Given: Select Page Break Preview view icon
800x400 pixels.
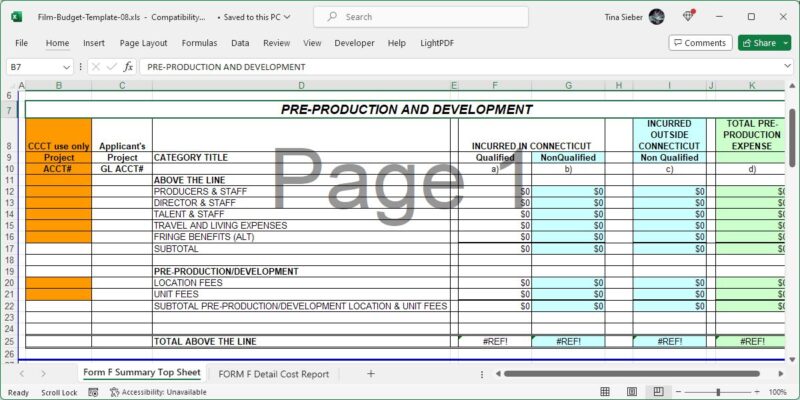Looking at the screenshot, I should click(658, 392).
